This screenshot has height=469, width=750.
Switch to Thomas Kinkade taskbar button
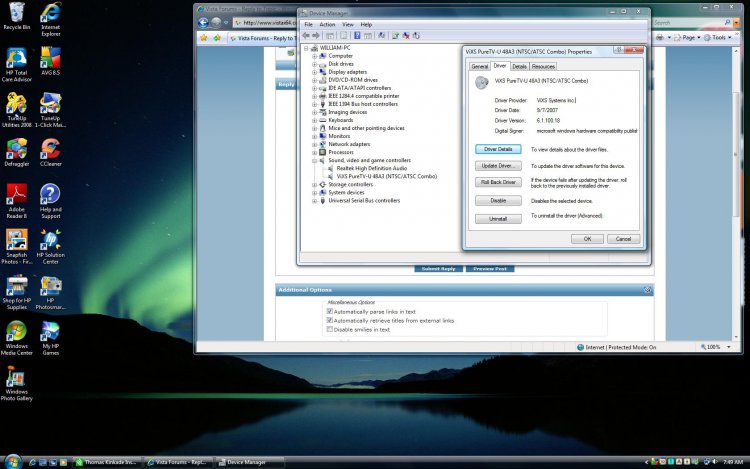click(106, 462)
